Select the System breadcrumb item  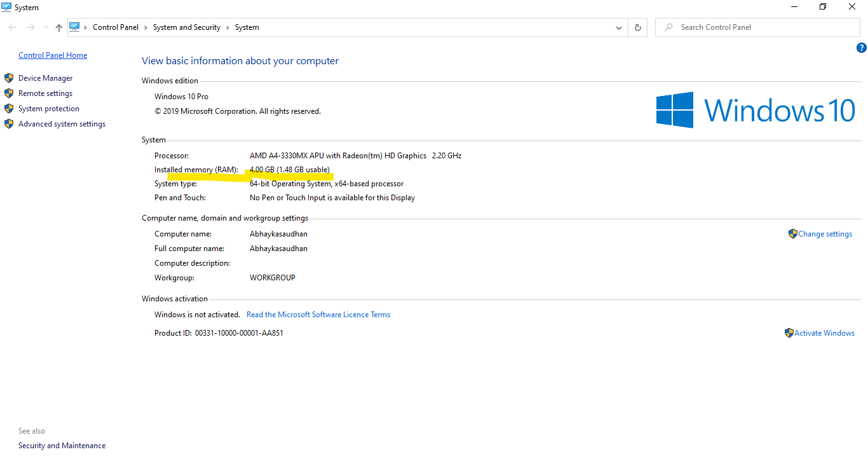[247, 27]
